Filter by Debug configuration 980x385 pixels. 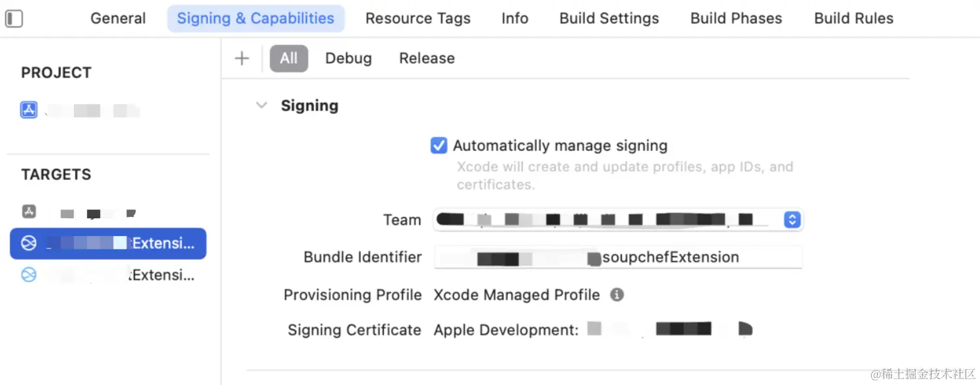pos(348,58)
